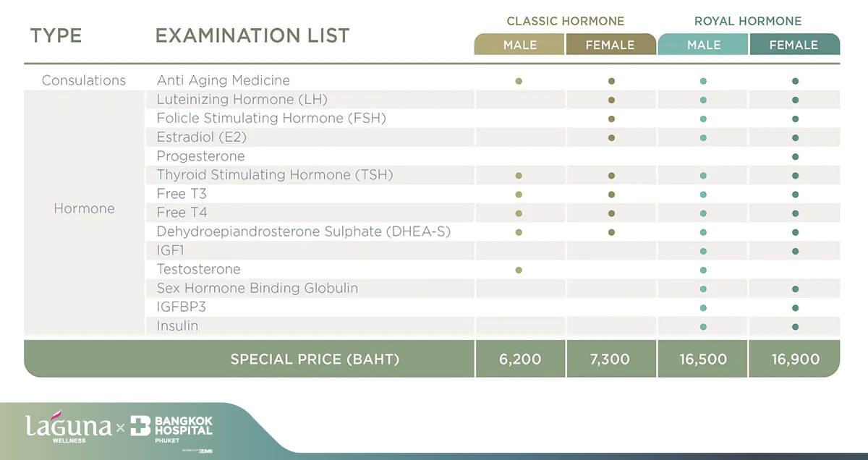
Task: Click the 7,300 baht price cell
Action: 610,359
